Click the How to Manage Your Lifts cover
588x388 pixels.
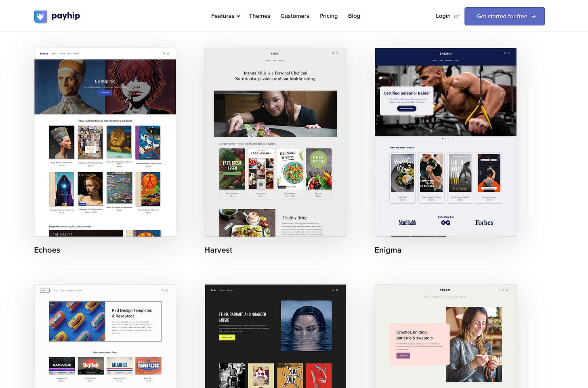point(460,173)
